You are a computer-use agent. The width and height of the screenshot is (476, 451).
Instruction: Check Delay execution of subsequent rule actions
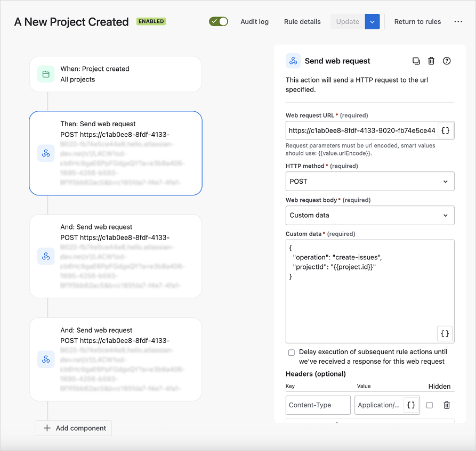(291, 352)
